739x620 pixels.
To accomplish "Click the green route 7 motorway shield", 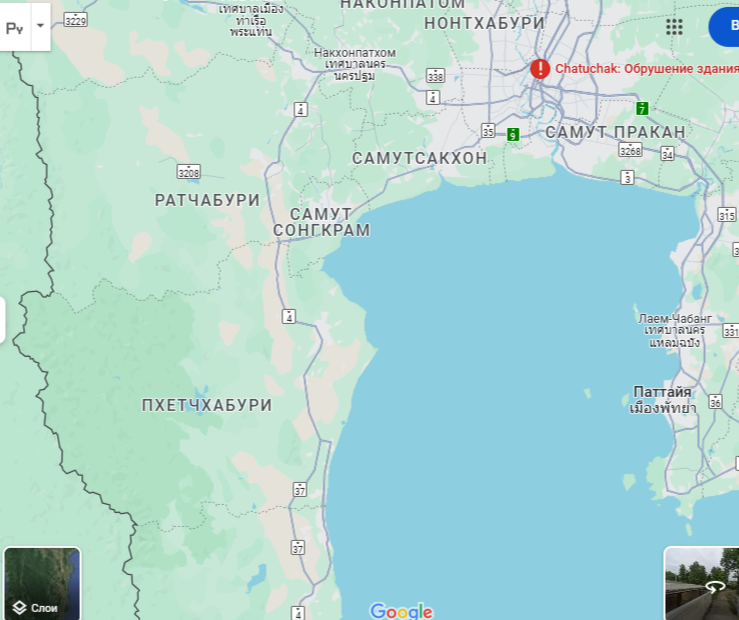I will 642,108.
